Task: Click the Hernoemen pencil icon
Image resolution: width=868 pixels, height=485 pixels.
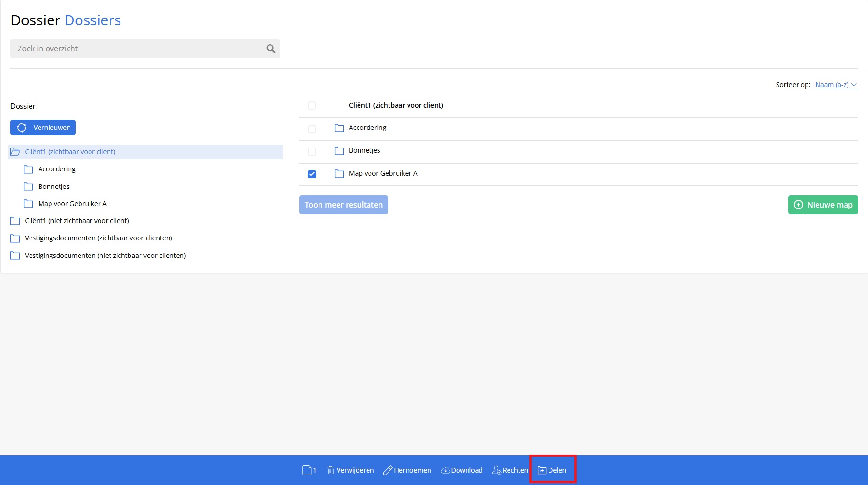Action: (x=388, y=470)
